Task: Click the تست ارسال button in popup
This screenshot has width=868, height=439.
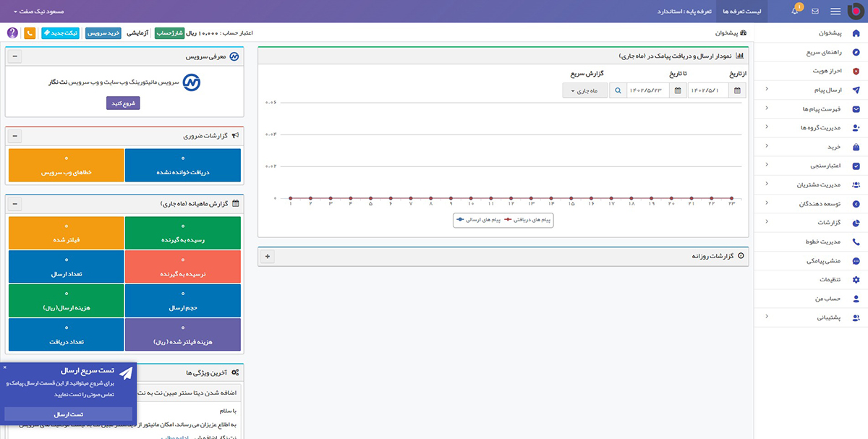Action: pos(69,414)
